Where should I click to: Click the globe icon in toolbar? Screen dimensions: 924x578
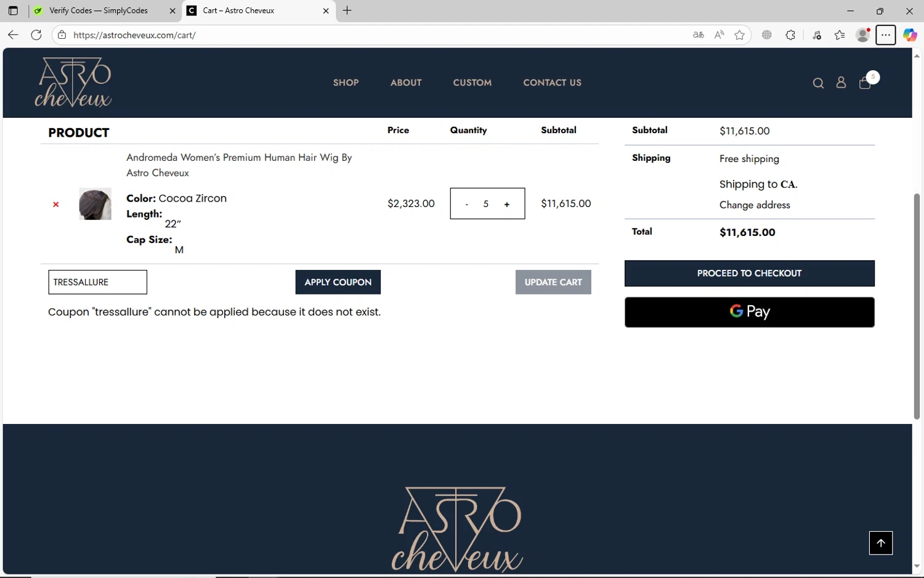click(x=767, y=35)
